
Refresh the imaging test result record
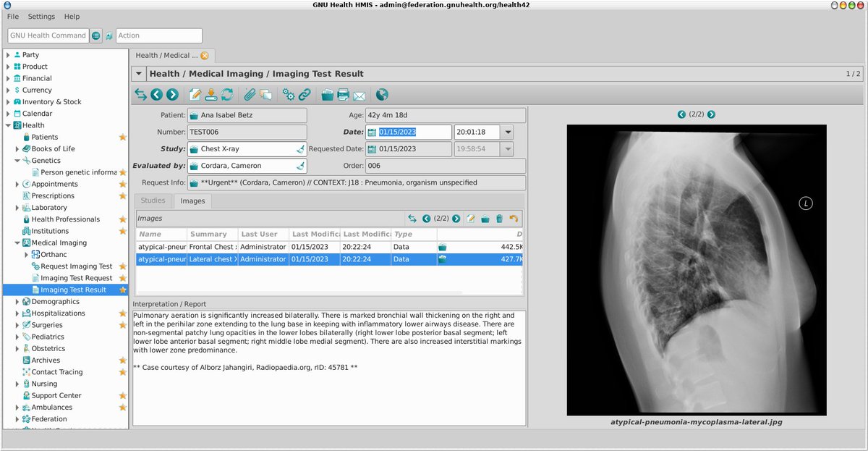[x=226, y=94]
